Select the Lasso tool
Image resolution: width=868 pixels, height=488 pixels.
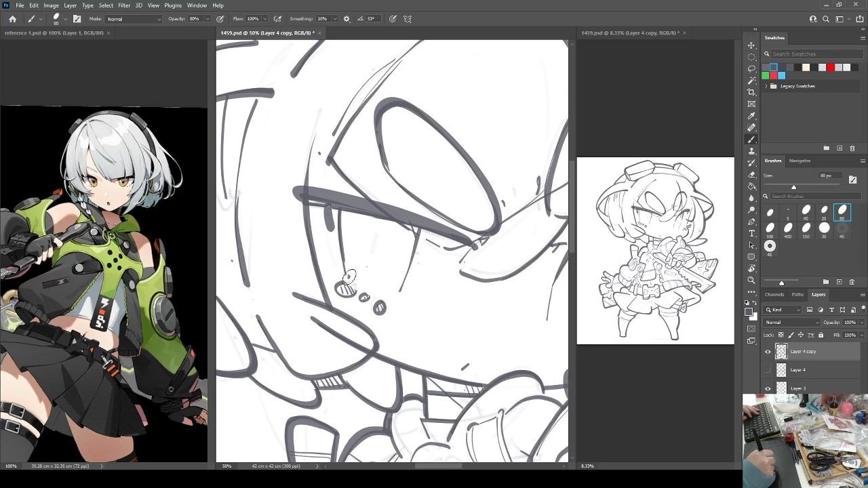pos(751,68)
